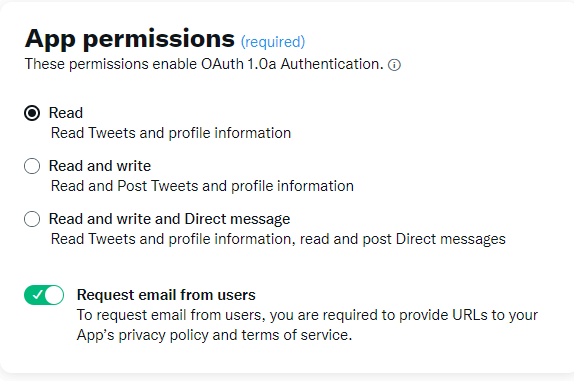Click "Read Tweets and profile information" description under Read
This screenshot has width=574, height=381.
[x=171, y=133]
